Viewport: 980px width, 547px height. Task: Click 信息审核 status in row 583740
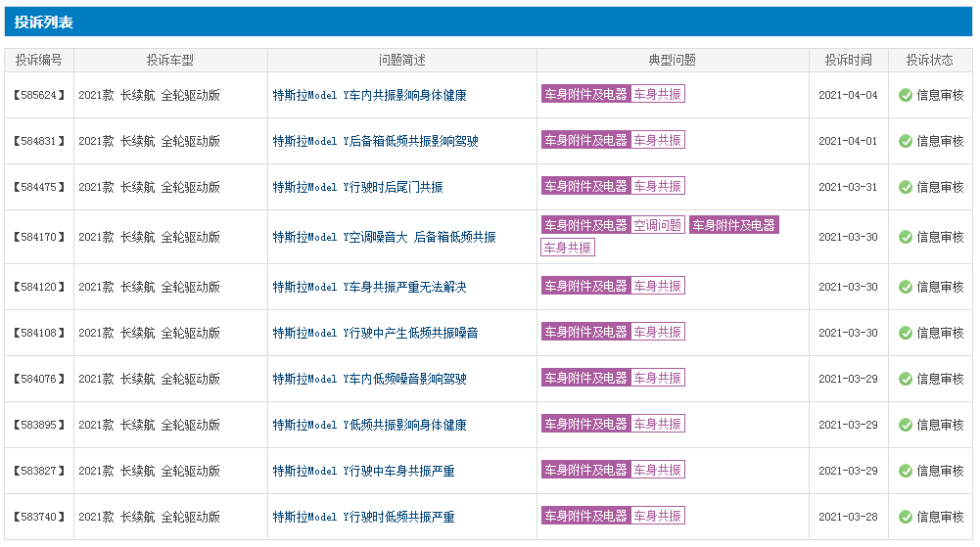940,517
